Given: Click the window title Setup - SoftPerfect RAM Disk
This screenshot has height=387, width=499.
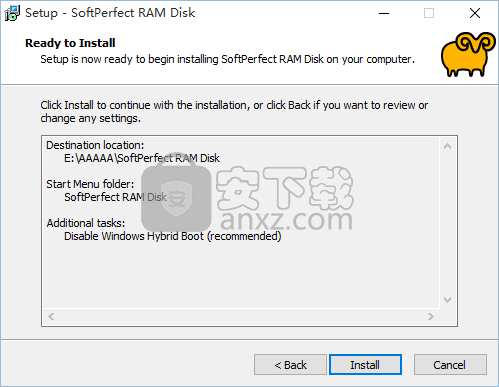Looking at the screenshot, I should click(110, 13).
